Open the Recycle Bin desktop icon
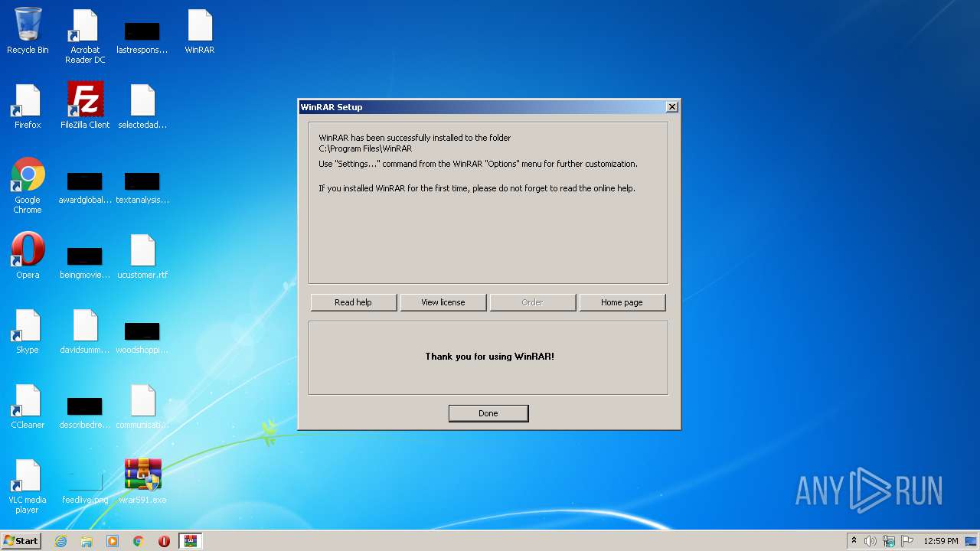 coord(28,31)
